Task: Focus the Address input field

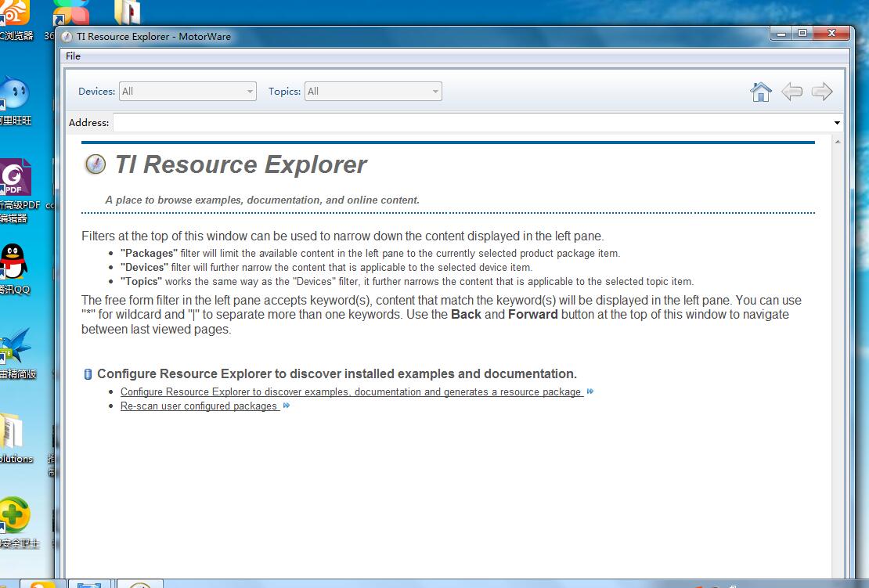Action: pyautogui.click(x=473, y=122)
